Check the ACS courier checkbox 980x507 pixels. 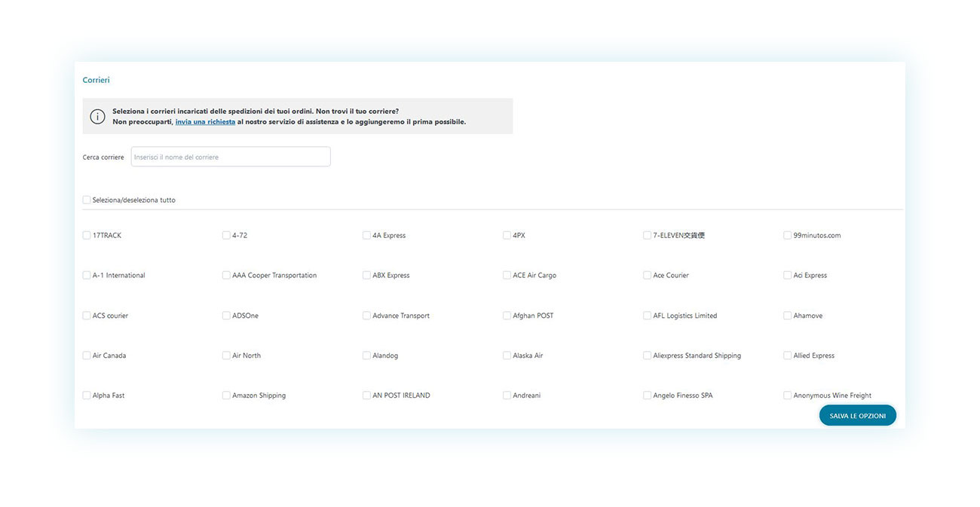pos(87,316)
